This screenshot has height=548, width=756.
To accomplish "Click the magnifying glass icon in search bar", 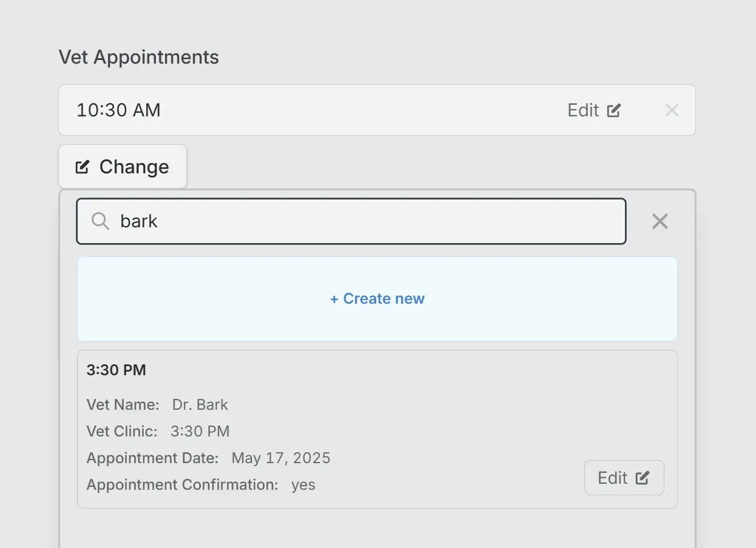I will pyautogui.click(x=99, y=221).
